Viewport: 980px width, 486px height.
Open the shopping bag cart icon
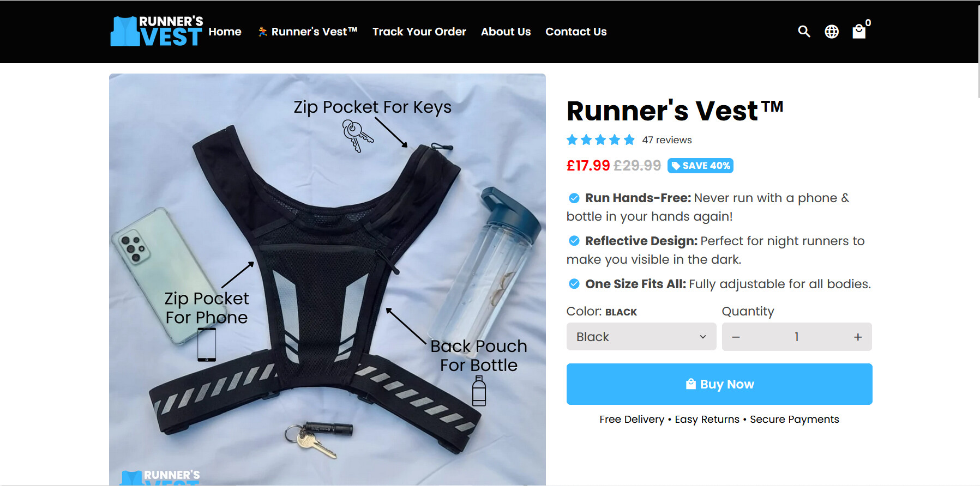pos(859,32)
